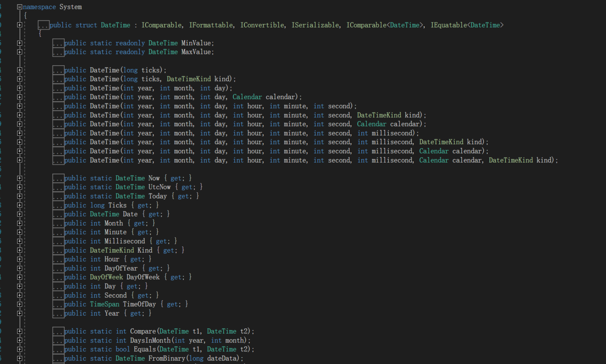Click the Compare method name
The height and width of the screenshot is (364, 606).
(x=143, y=331)
